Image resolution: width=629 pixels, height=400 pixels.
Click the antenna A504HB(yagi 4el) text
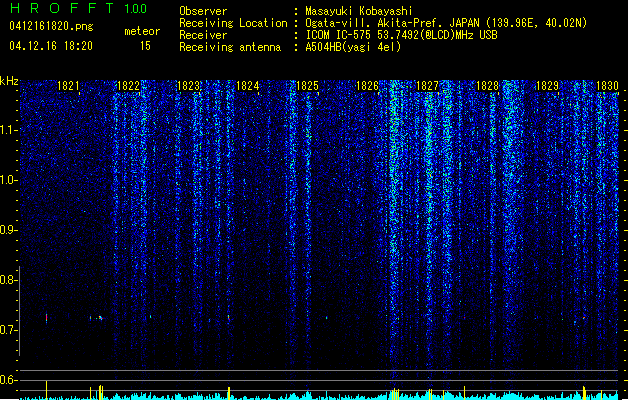tap(353, 47)
